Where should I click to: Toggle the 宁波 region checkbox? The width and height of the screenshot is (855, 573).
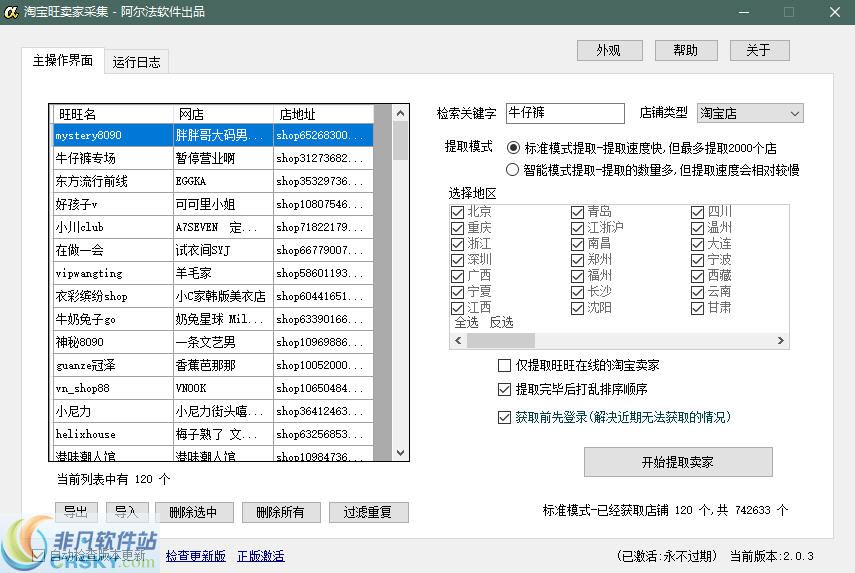pos(697,260)
